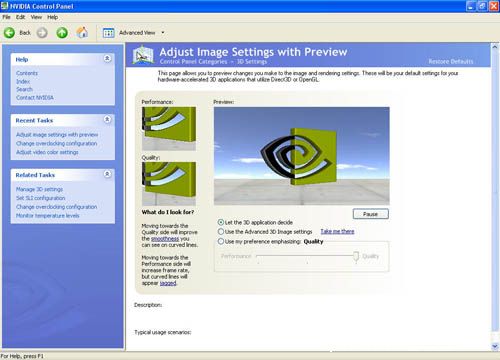Collapse the Related Tasks panel
The height and width of the screenshot is (360, 500).
coord(107,174)
